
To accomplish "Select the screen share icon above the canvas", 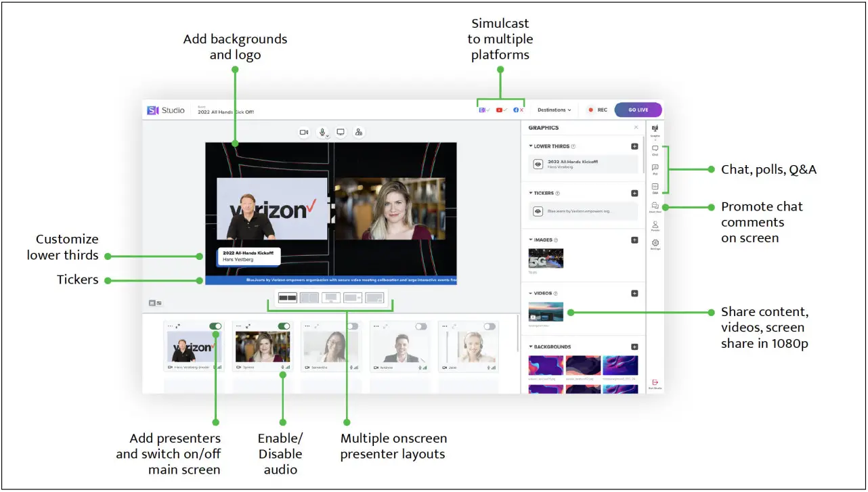I will pos(341,132).
